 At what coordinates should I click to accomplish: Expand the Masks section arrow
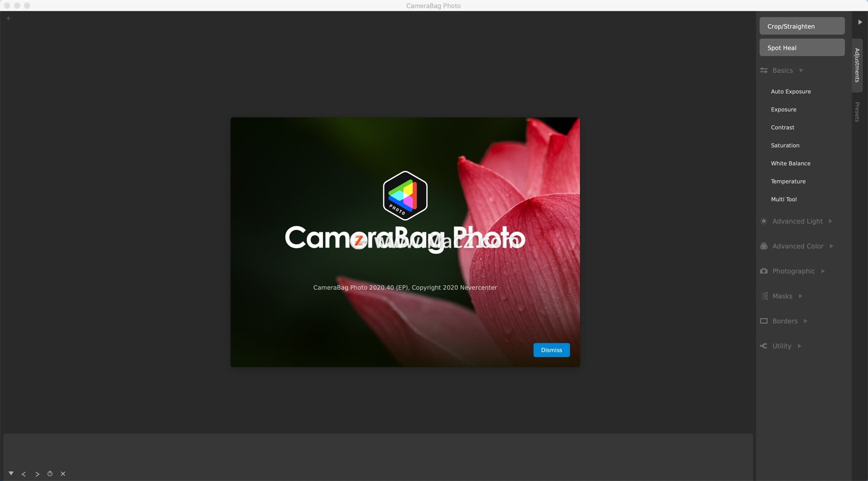point(801,296)
